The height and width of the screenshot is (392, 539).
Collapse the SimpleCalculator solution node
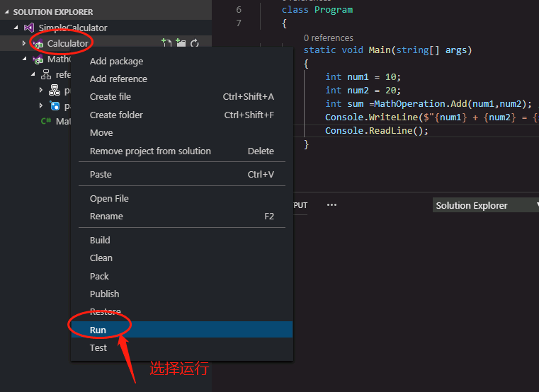[16, 28]
